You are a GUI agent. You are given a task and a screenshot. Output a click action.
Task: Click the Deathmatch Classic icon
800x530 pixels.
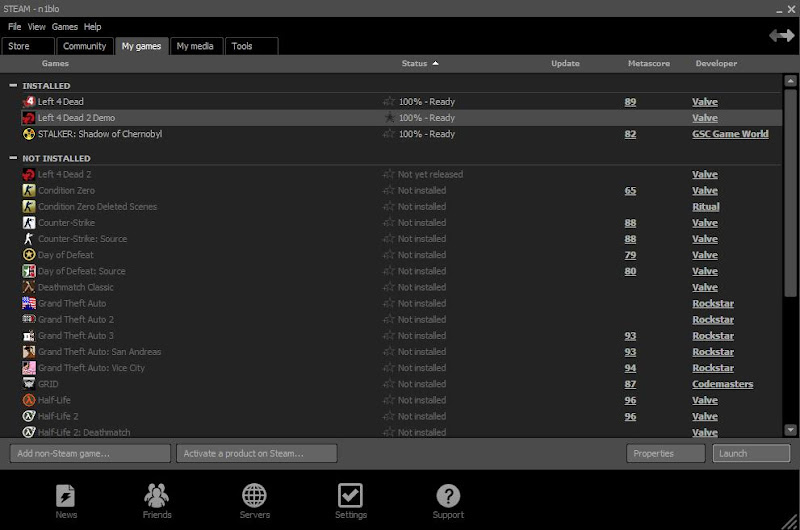29,287
